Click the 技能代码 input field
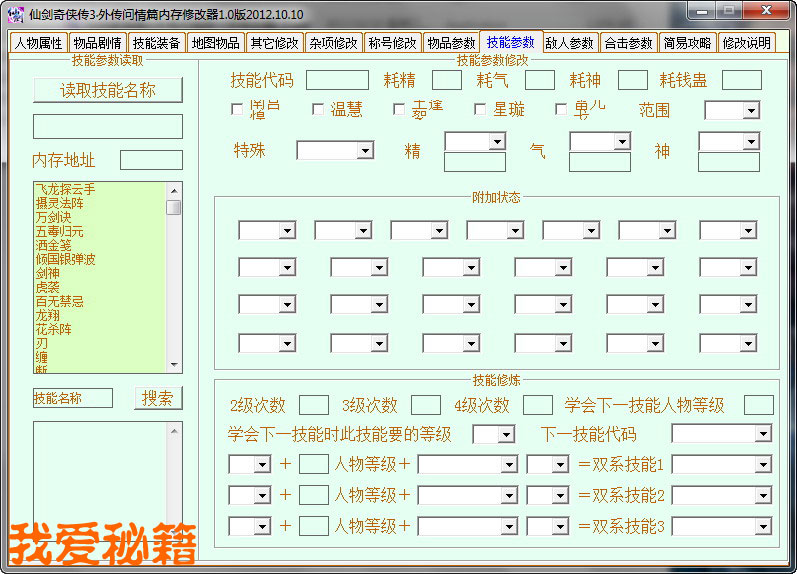Viewport: 797px width, 574px height. 337,81
